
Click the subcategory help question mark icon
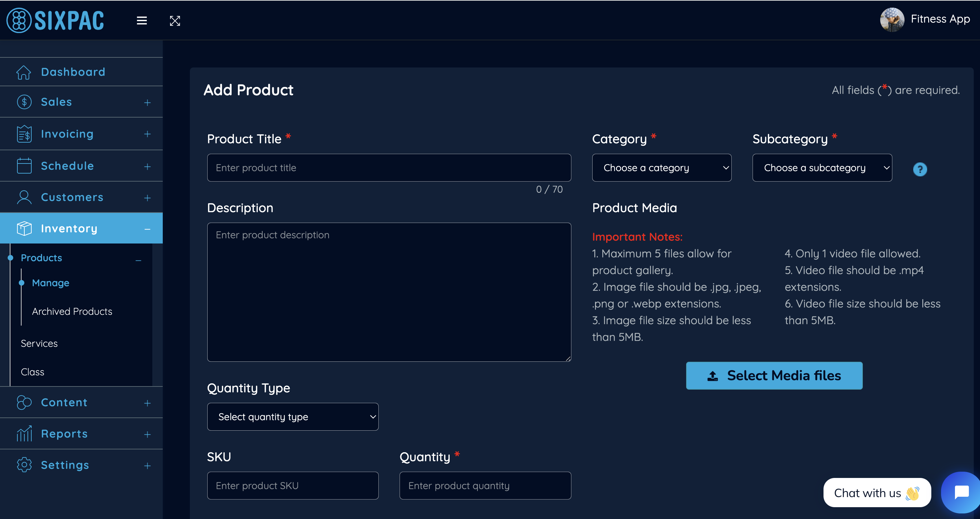(x=920, y=169)
